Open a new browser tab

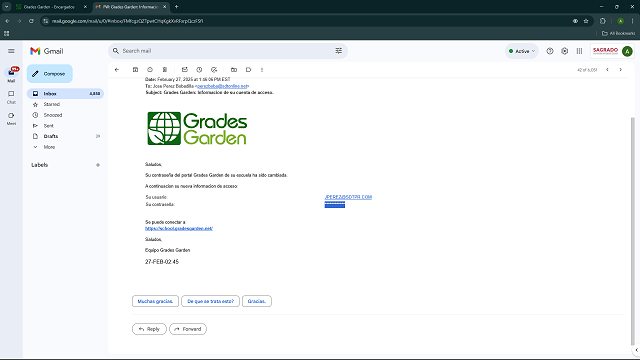(x=176, y=7)
